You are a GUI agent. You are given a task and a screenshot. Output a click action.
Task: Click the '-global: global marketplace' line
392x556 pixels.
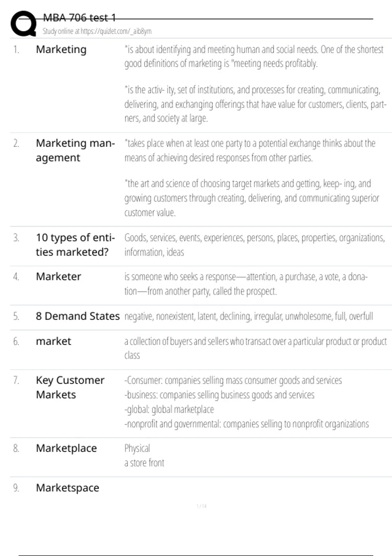click(x=169, y=409)
